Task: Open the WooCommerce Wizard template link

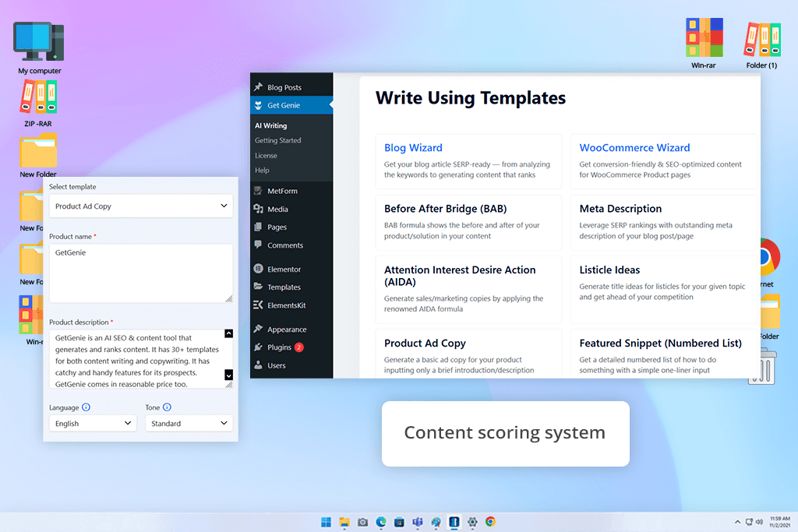Action: pyautogui.click(x=634, y=148)
